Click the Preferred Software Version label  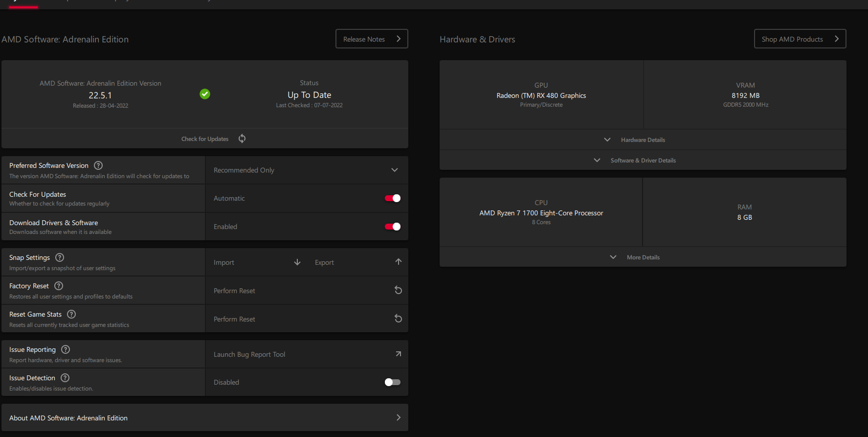pyautogui.click(x=49, y=165)
